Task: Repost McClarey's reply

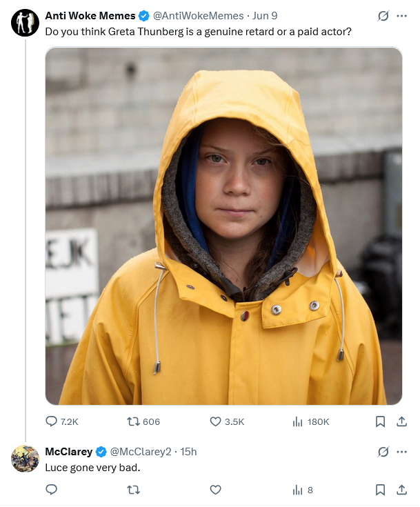Action: coord(133,490)
